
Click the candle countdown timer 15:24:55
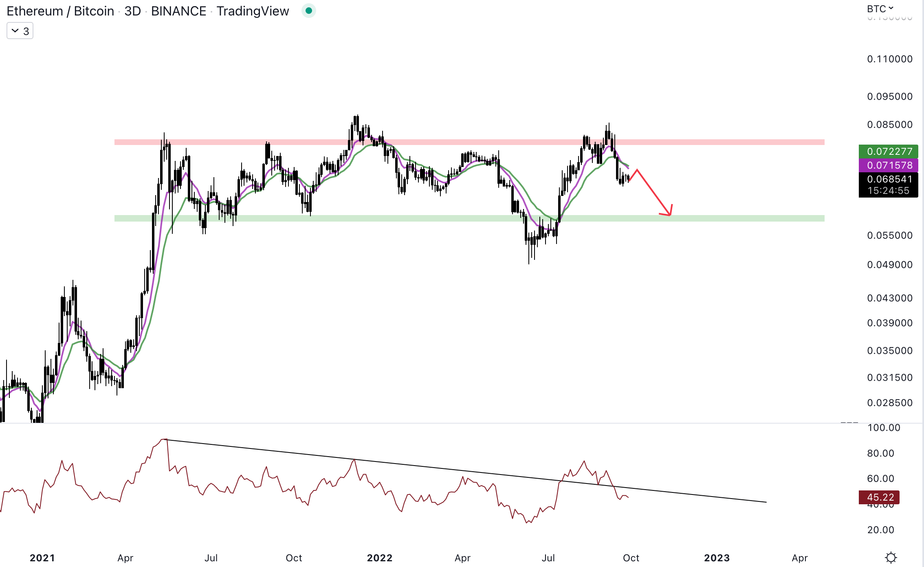pyautogui.click(x=888, y=191)
